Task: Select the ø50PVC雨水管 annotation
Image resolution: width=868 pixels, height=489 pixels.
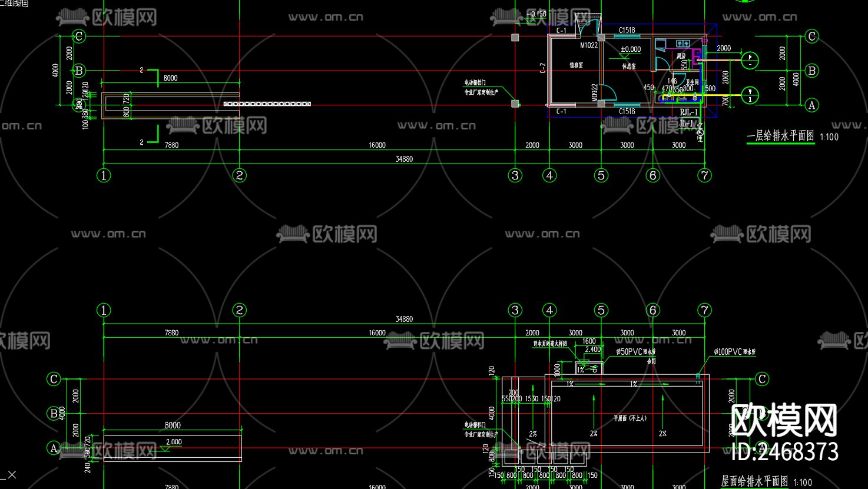Action: (637, 352)
